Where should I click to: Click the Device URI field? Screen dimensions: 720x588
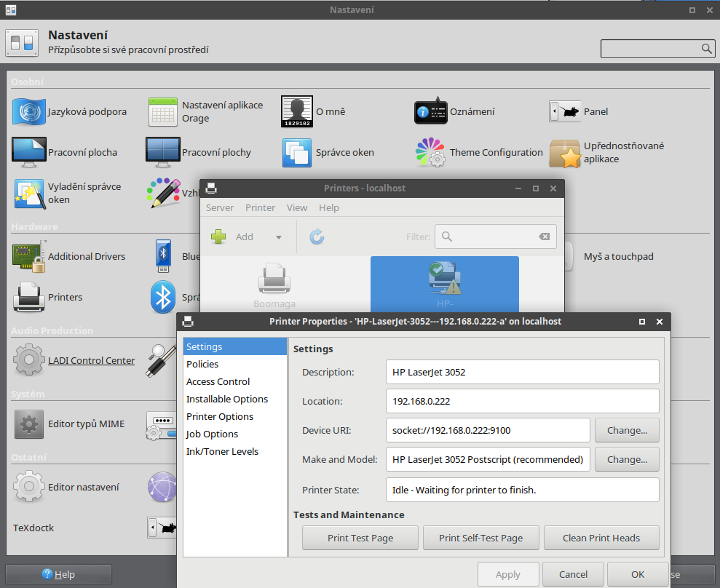(488, 430)
